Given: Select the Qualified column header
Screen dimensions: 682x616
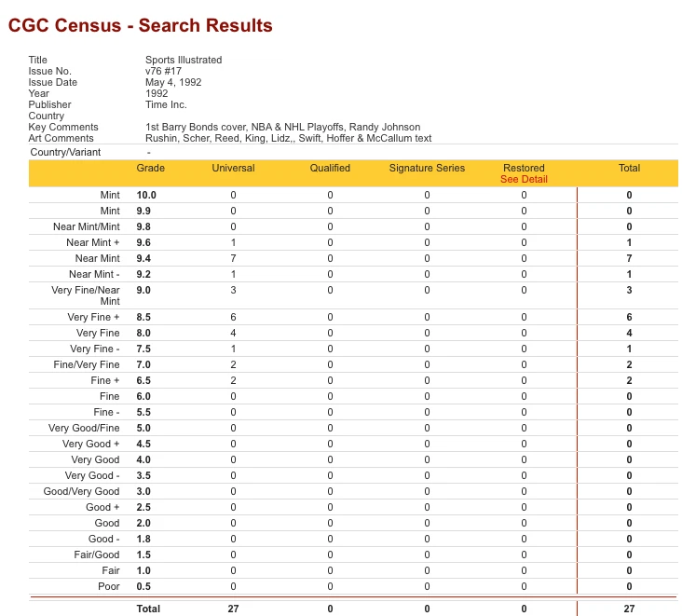Looking at the screenshot, I should [x=330, y=168].
